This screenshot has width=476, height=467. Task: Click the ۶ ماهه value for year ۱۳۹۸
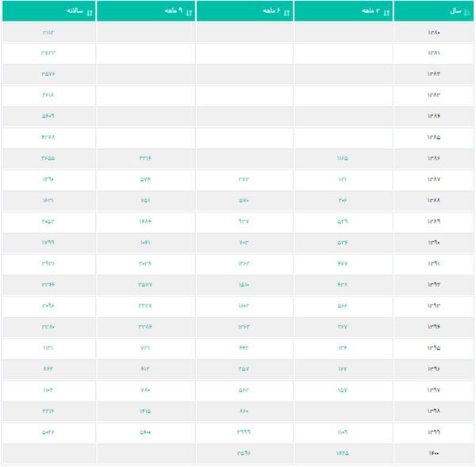click(244, 411)
